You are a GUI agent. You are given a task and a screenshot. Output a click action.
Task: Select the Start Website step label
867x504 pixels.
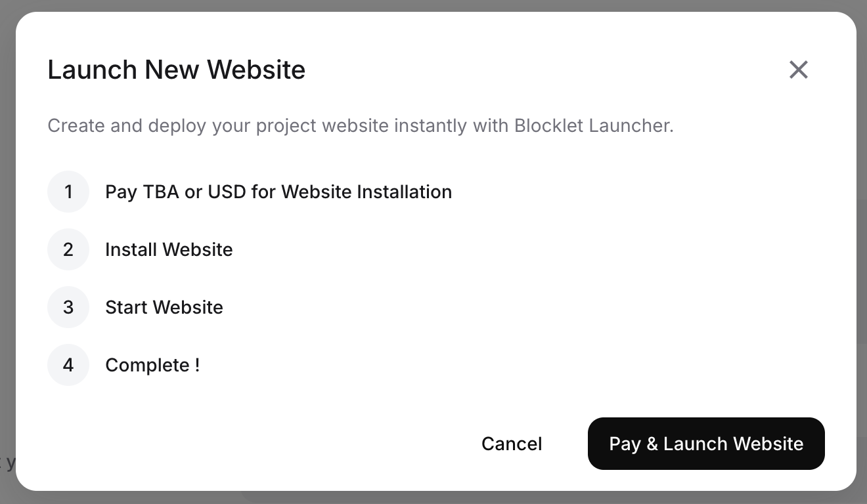[x=164, y=307]
